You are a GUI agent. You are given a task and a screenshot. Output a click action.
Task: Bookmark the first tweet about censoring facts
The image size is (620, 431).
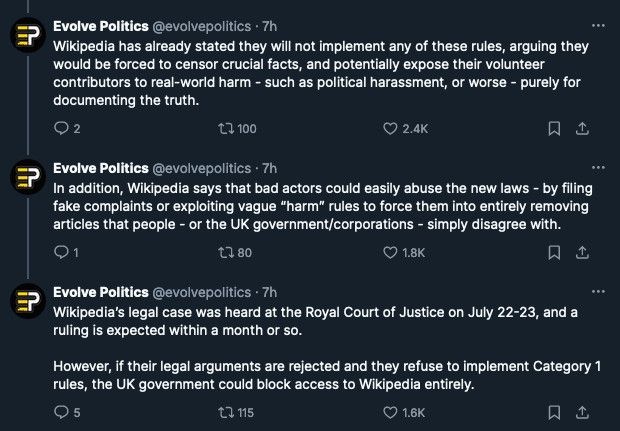pyautogui.click(x=554, y=128)
